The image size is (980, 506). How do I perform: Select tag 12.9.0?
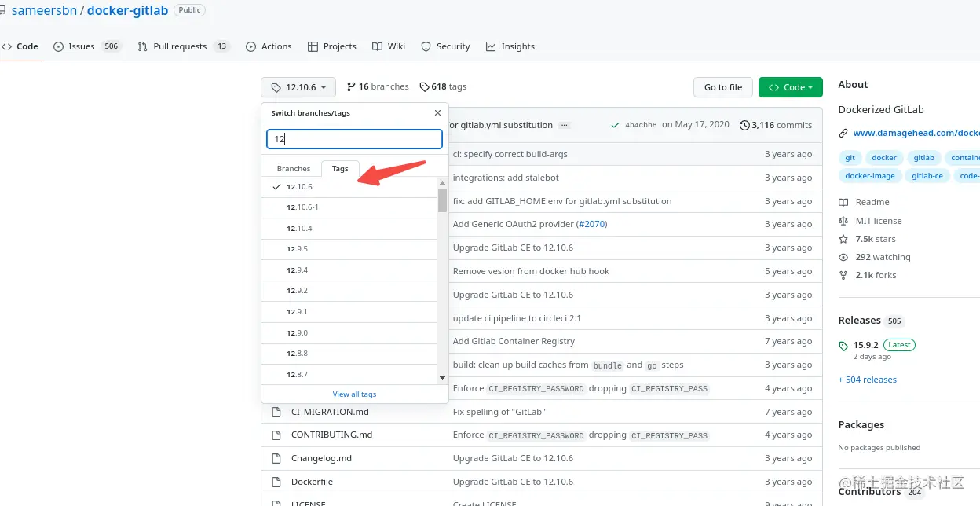(350, 333)
